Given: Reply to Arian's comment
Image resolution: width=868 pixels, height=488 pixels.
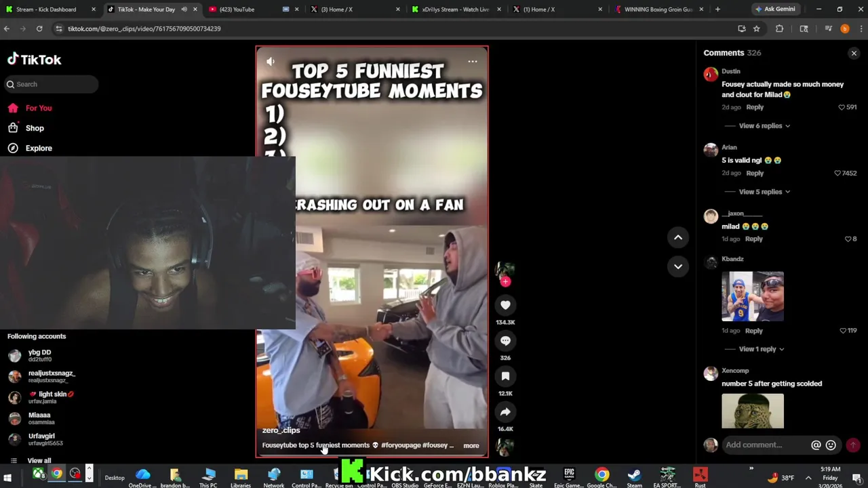Looking at the screenshot, I should tap(755, 173).
